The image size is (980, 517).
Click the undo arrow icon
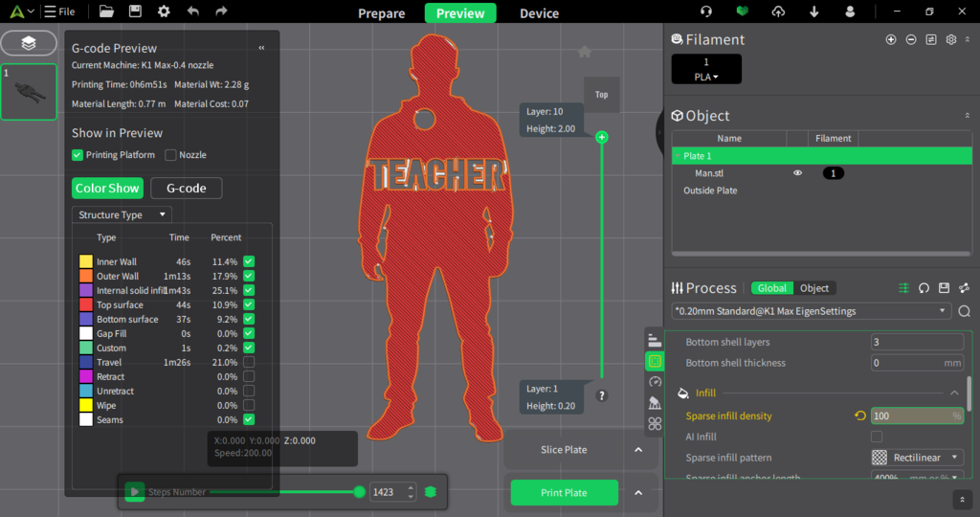(x=193, y=11)
